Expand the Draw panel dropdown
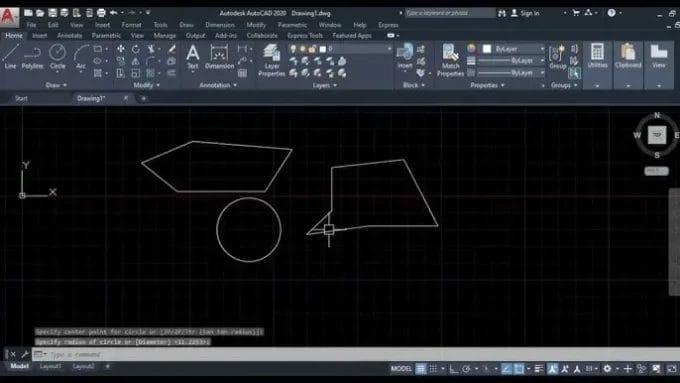 (x=56, y=85)
